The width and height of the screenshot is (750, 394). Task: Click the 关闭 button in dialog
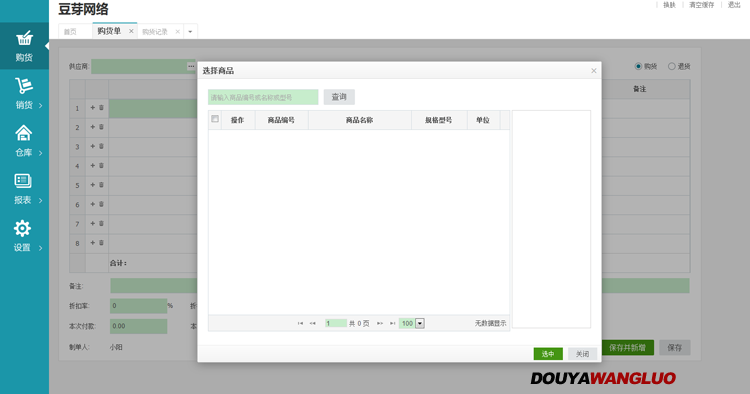[x=583, y=354]
